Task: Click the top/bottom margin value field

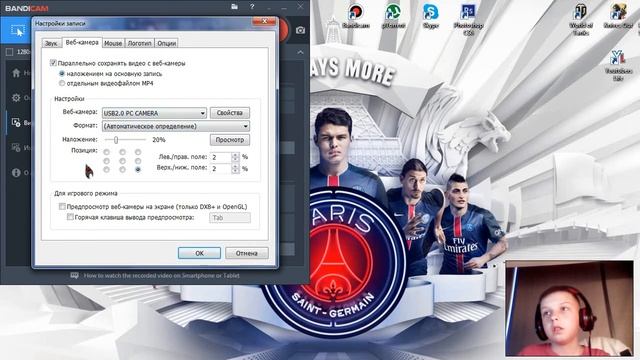Action: [221, 169]
